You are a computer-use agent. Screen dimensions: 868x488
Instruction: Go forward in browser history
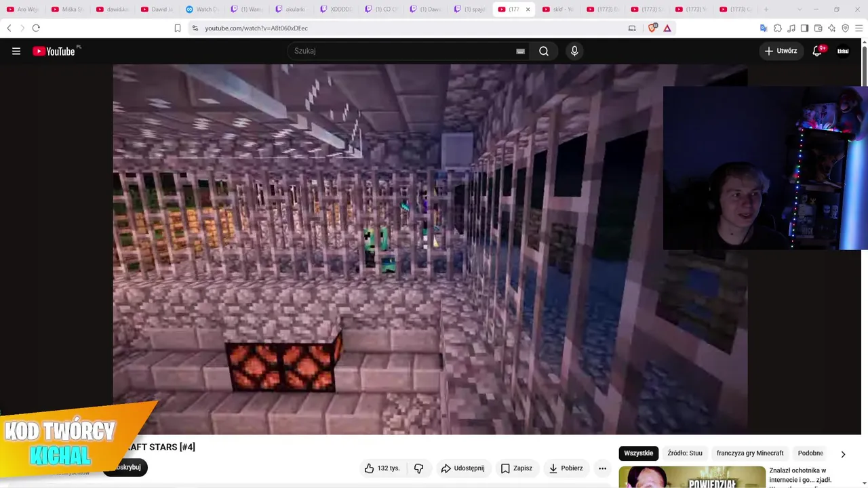pyautogui.click(x=22, y=28)
